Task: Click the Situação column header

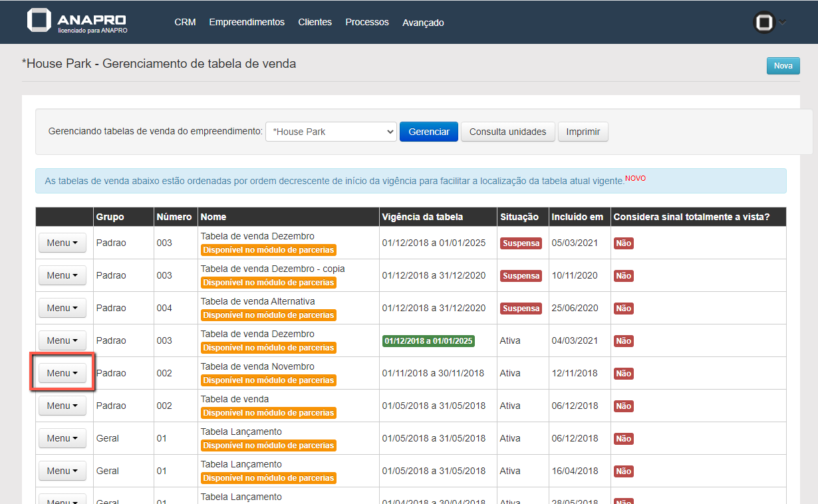Action: [x=519, y=217]
